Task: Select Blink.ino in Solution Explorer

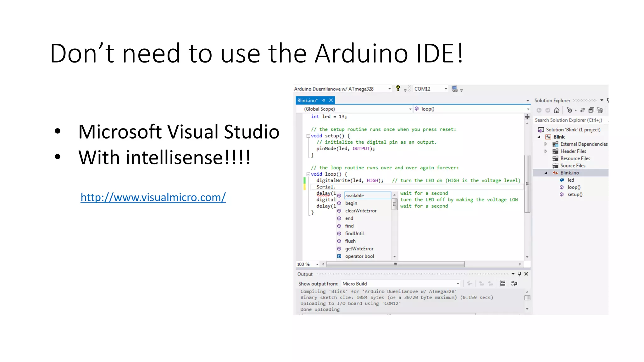Action: [569, 173]
